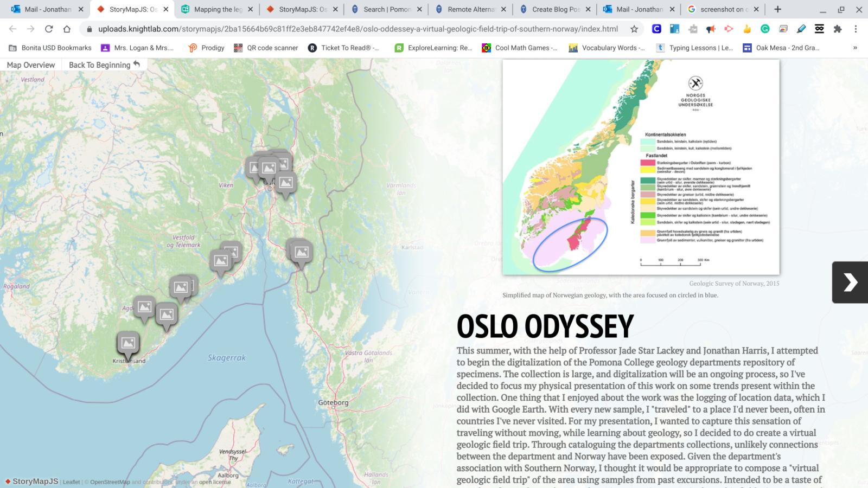The image size is (868, 488).
Task: Click the Map Overview button
Action: (31, 65)
